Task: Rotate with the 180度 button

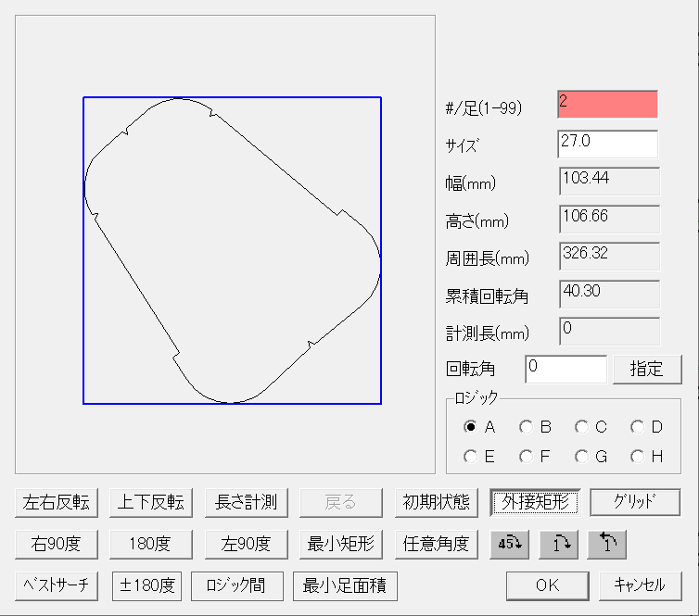Action: point(151,544)
